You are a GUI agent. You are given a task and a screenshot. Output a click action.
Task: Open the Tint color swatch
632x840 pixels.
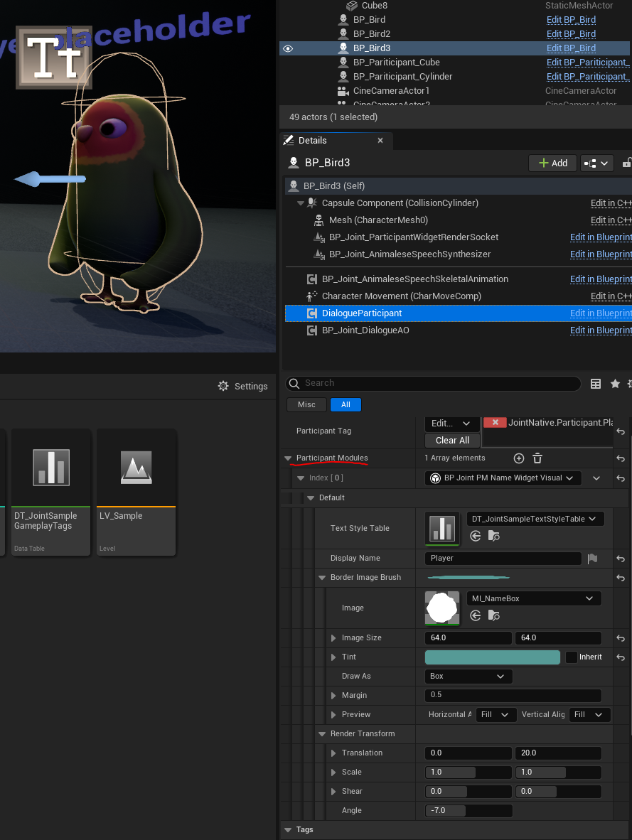[492, 657]
